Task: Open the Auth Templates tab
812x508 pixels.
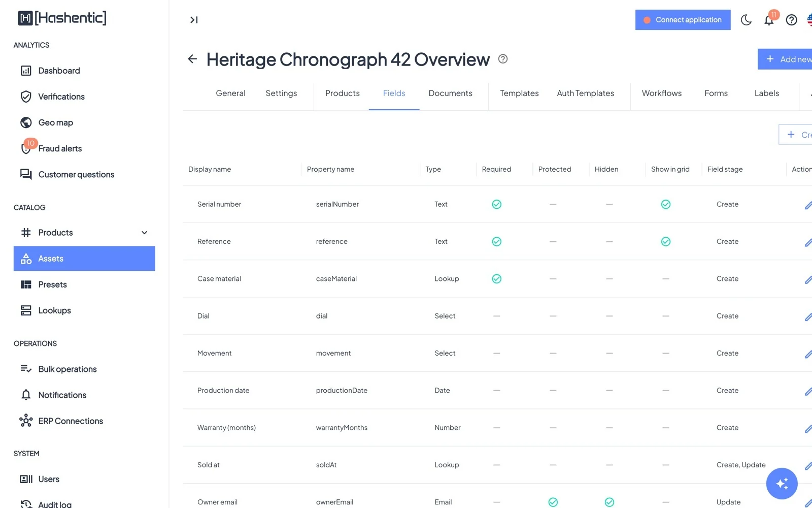Action: pyautogui.click(x=585, y=93)
